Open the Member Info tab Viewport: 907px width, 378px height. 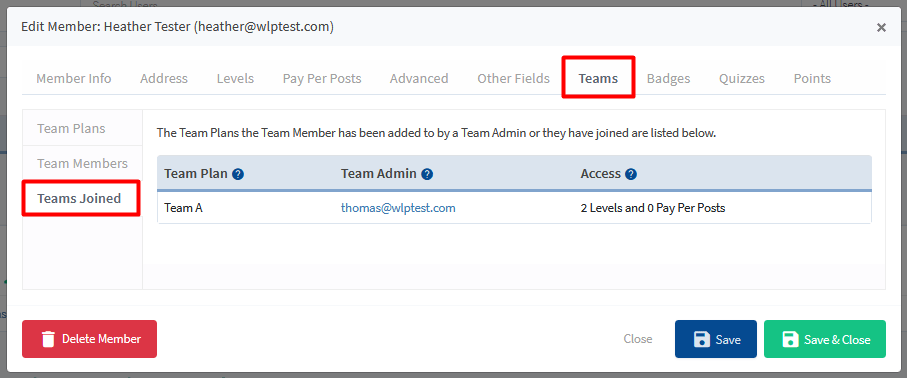[x=73, y=79]
